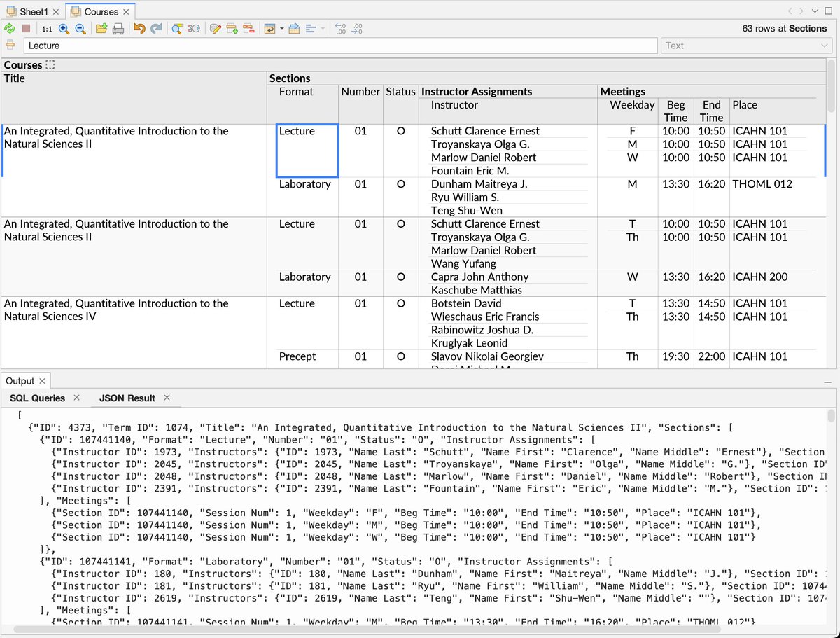Viewport: 840px width, 638px height.
Task: Close the JSON Result tab
Action: (x=167, y=398)
